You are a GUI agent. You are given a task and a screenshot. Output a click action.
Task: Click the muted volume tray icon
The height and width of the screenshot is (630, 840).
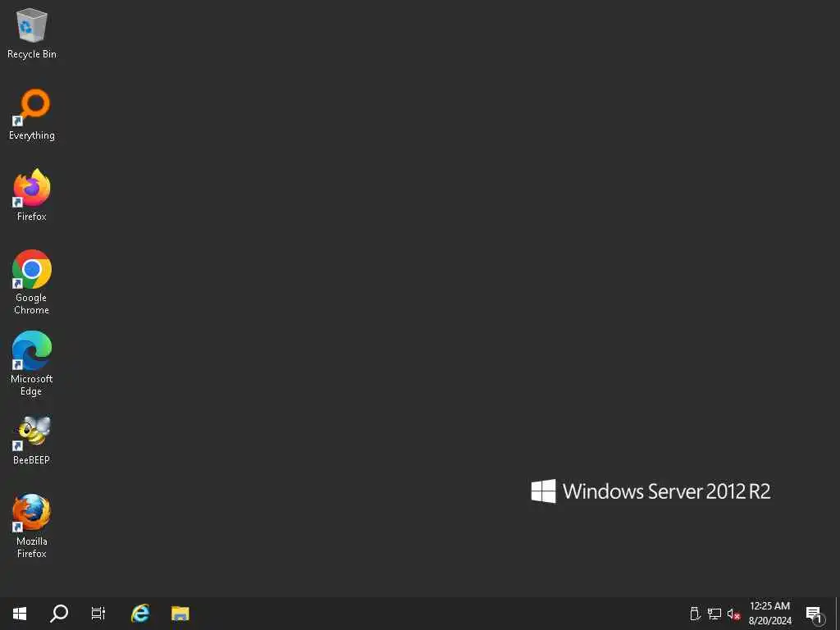[x=733, y=614]
